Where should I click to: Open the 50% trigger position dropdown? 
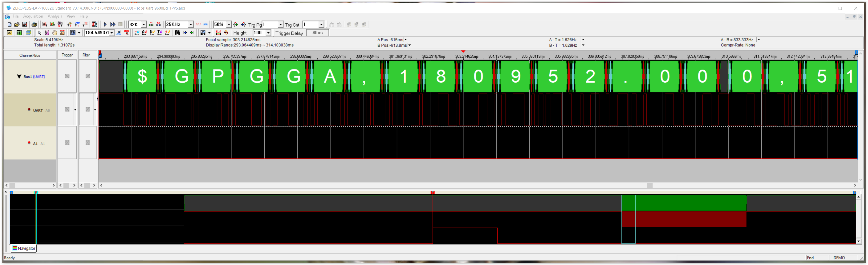(229, 24)
